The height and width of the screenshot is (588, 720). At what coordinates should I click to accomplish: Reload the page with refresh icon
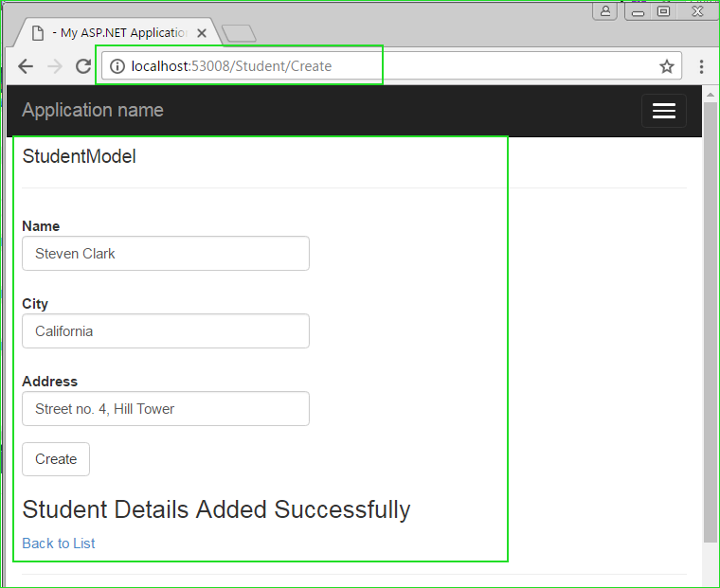click(x=83, y=66)
